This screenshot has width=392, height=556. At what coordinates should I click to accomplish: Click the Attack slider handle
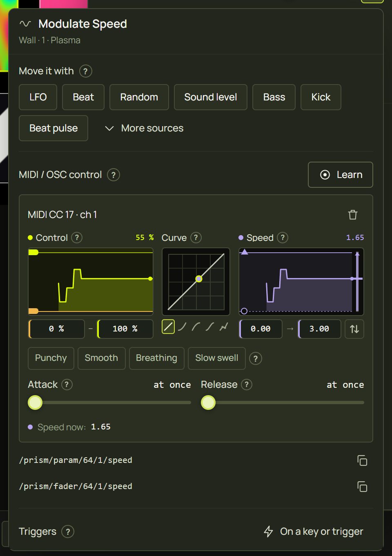click(35, 403)
